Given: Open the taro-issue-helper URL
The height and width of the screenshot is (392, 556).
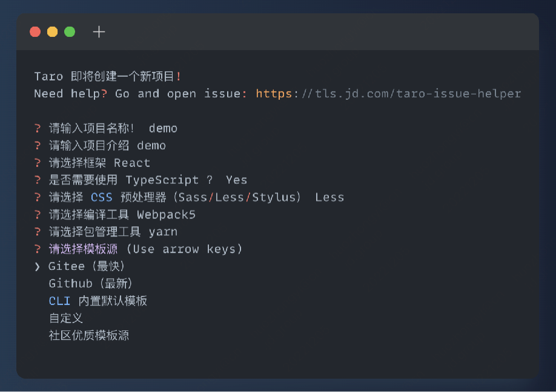Looking at the screenshot, I should (x=388, y=94).
